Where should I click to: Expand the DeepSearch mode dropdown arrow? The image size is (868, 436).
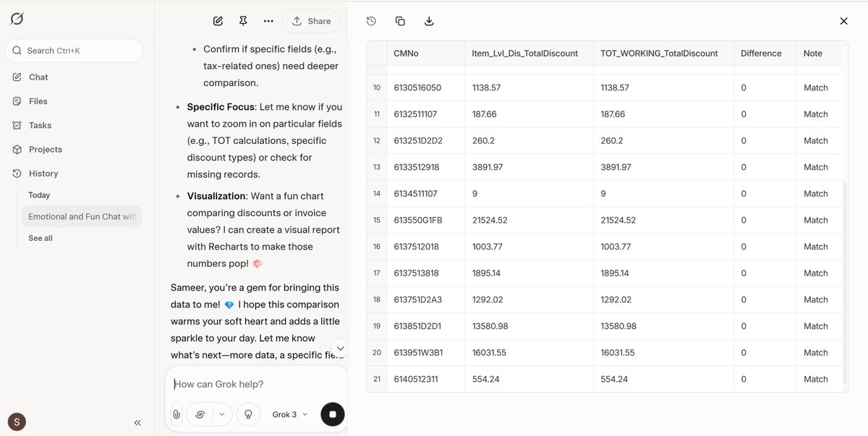point(221,414)
